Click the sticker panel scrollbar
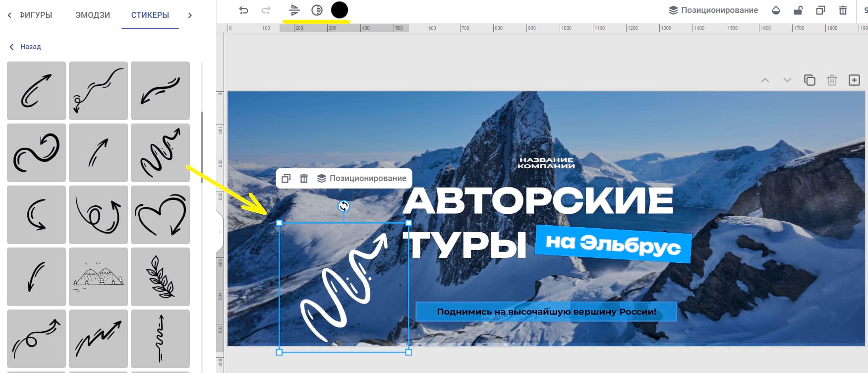868x373 pixels. click(201, 147)
